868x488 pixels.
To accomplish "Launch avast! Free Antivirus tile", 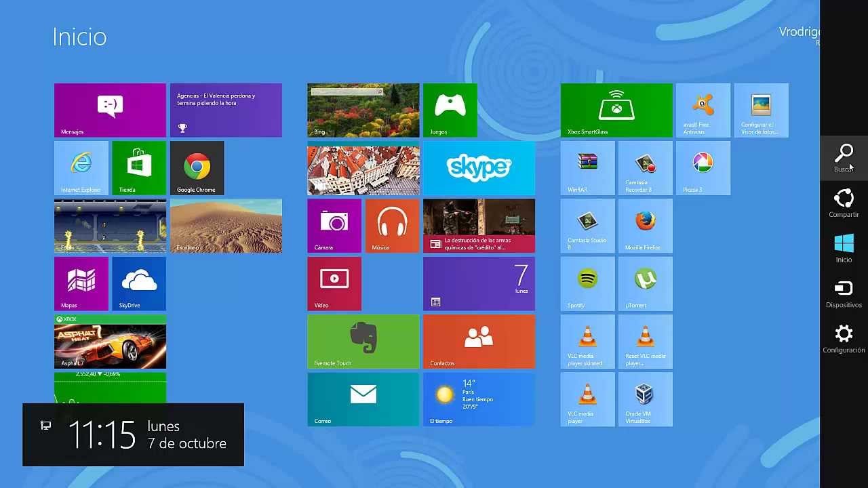I will click(x=703, y=110).
